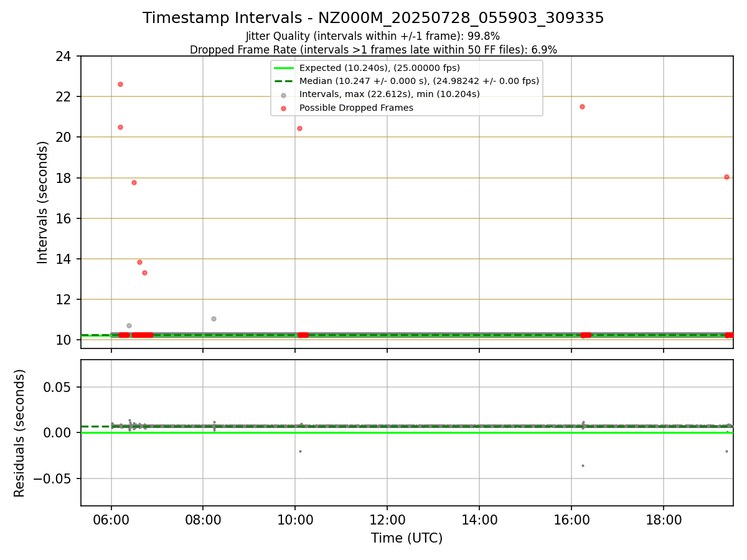This screenshot has height=560, width=747.
Task: Click the 10 y-axis tick label
Action: pos(63,340)
